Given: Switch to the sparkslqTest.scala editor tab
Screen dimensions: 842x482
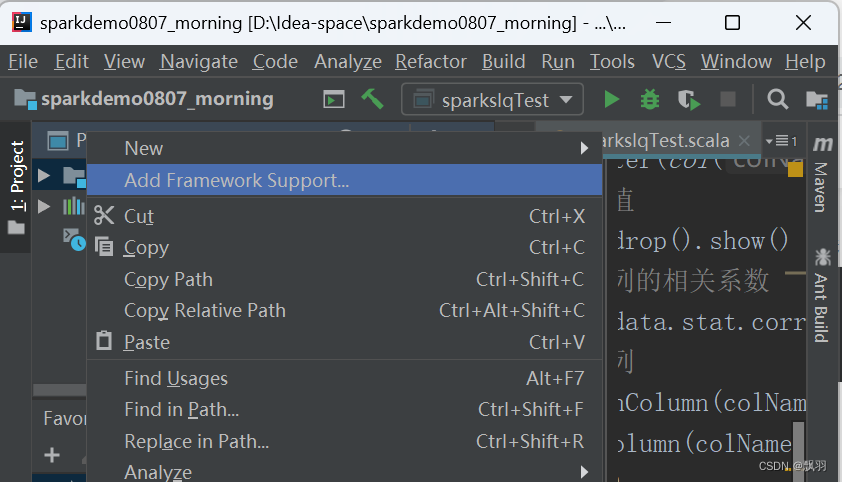Looking at the screenshot, I should pos(665,141).
